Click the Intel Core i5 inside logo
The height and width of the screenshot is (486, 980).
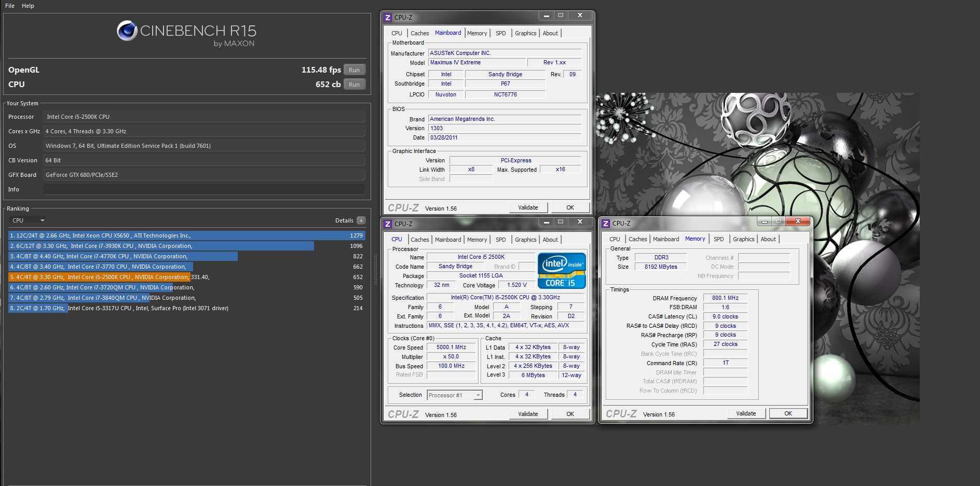(x=562, y=271)
